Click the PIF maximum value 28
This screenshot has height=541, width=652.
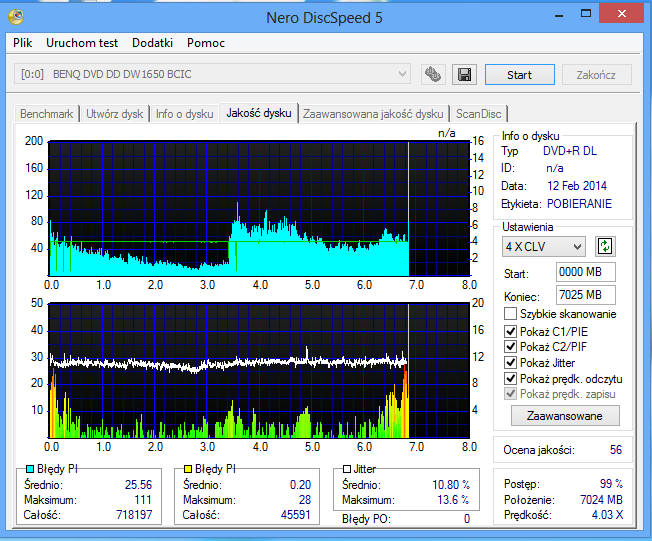(x=305, y=500)
